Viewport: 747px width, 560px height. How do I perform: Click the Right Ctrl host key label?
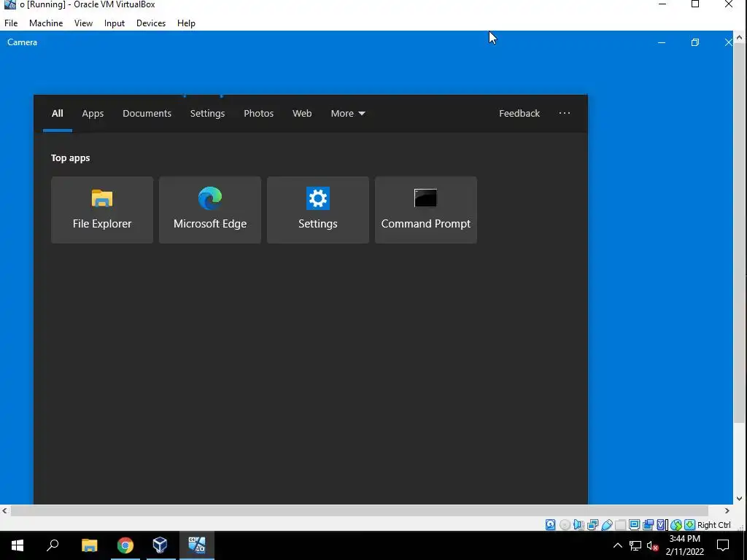[713, 525]
